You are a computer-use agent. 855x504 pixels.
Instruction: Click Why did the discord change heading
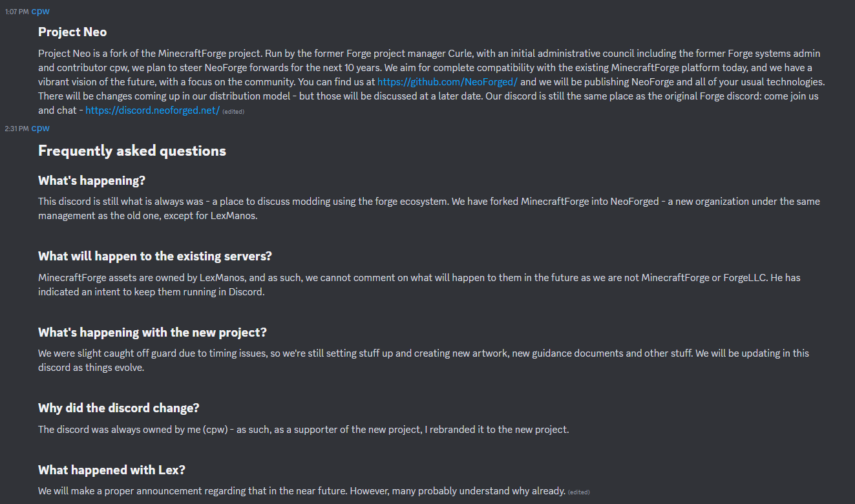(118, 408)
